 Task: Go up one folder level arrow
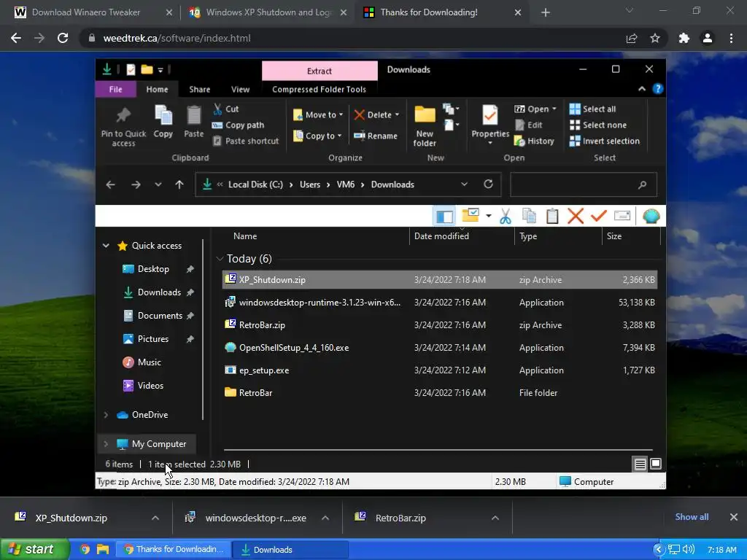tap(179, 184)
